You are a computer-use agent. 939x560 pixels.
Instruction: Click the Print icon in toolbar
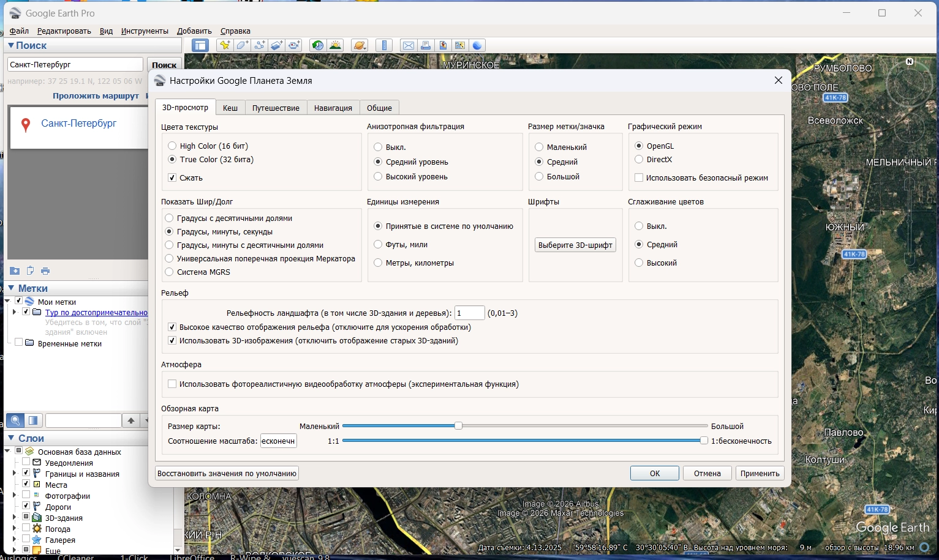click(426, 45)
